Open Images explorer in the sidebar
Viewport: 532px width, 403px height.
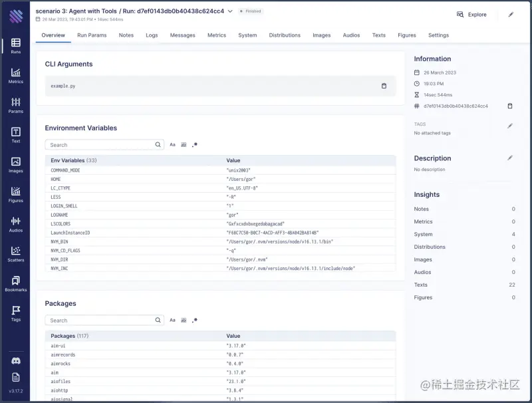pos(15,165)
